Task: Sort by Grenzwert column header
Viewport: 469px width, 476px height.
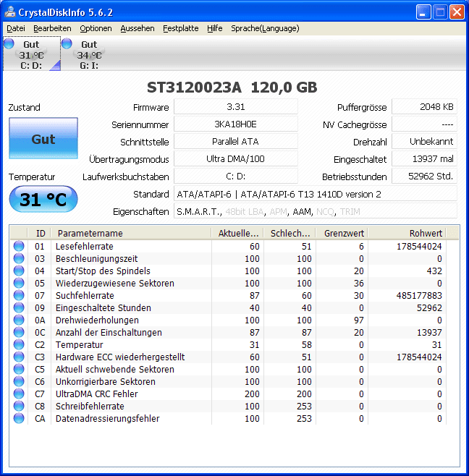Action: click(x=342, y=233)
